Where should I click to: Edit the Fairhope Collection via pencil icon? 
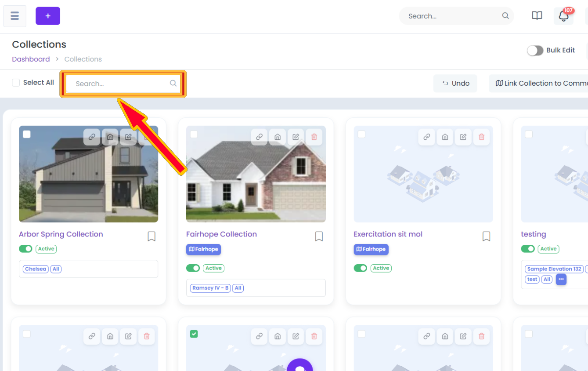(296, 137)
